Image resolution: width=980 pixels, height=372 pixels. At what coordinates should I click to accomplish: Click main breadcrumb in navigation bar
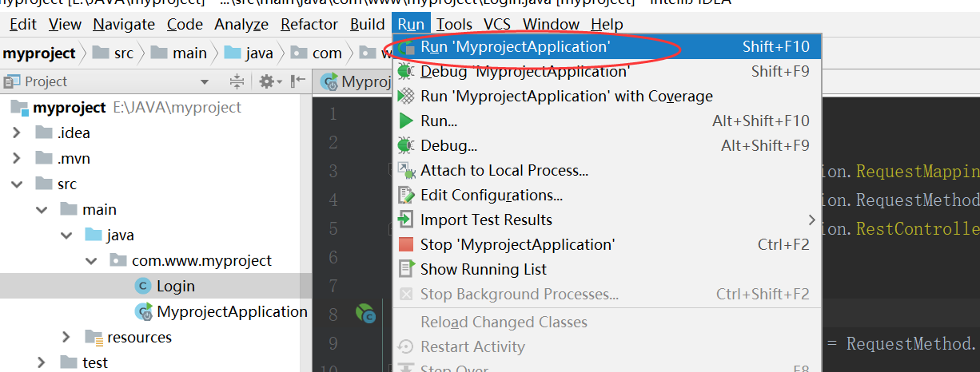pyautogui.click(x=180, y=53)
